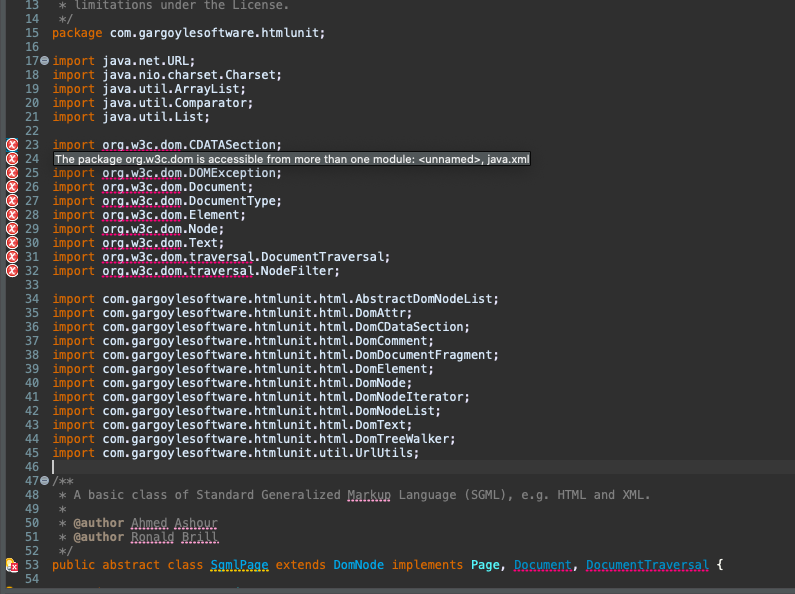Viewport: 795px width, 594px height.
Task: Click line number 34 in gutter
Action: coord(30,299)
